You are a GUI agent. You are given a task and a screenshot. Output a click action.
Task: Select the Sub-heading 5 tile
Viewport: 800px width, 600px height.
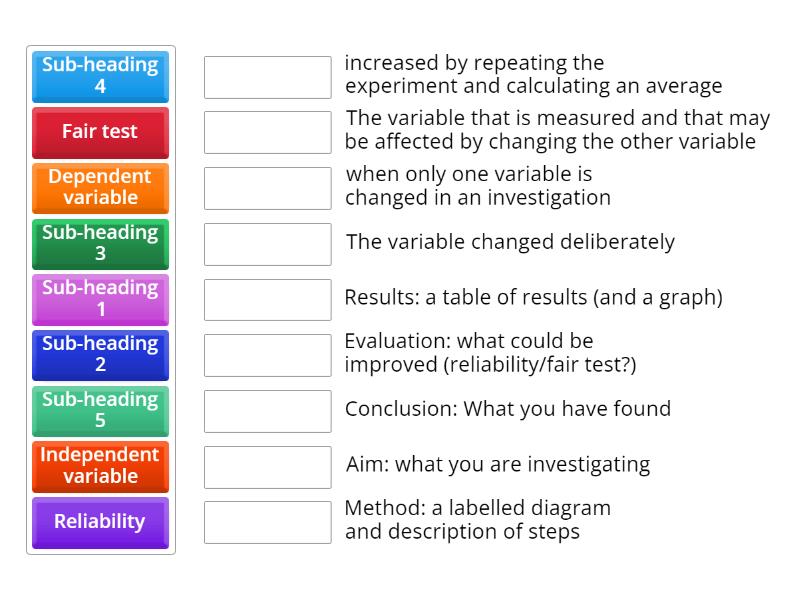[x=100, y=410]
